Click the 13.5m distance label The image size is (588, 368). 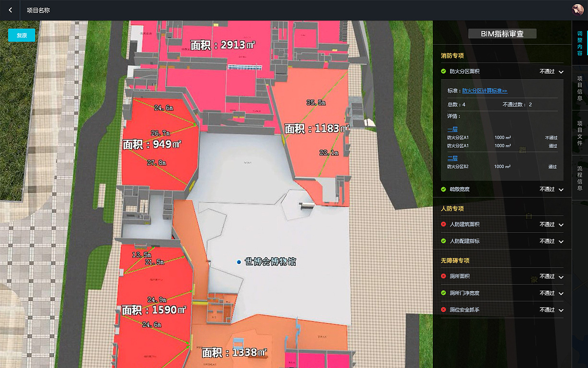[142, 254]
